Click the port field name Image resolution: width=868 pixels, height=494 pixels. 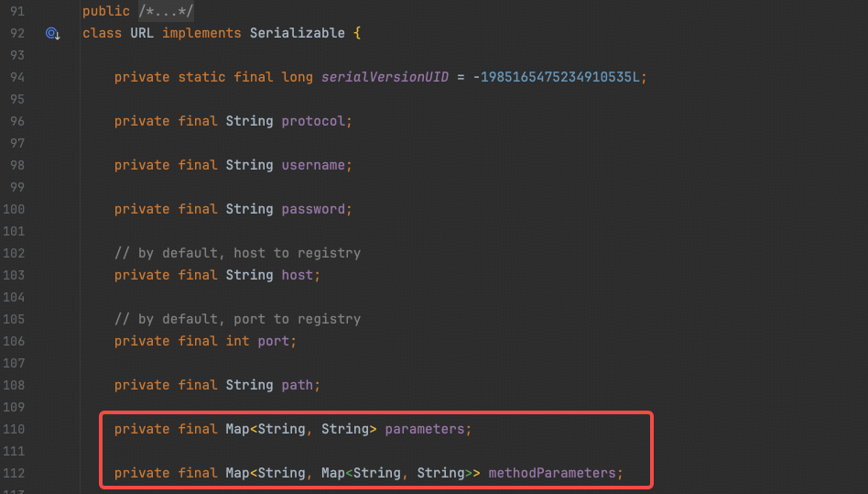(x=277, y=341)
